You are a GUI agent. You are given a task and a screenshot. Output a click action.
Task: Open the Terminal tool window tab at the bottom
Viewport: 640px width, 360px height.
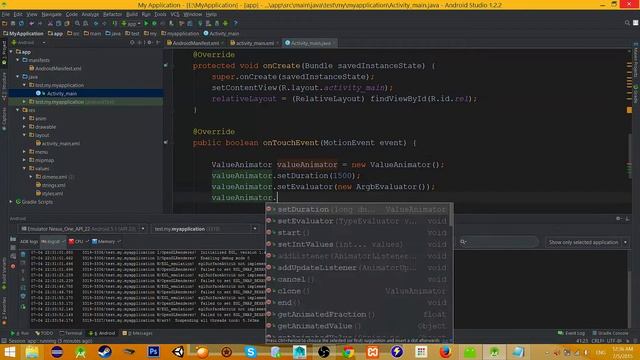[71, 333]
